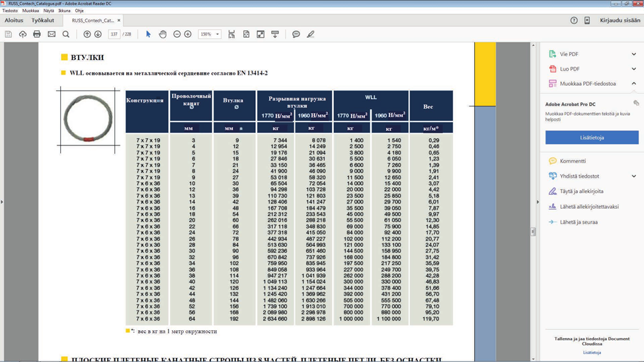The width and height of the screenshot is (644, 362).
Task: Click table cell value 1 000 000
Action: [x=351, y=319]
